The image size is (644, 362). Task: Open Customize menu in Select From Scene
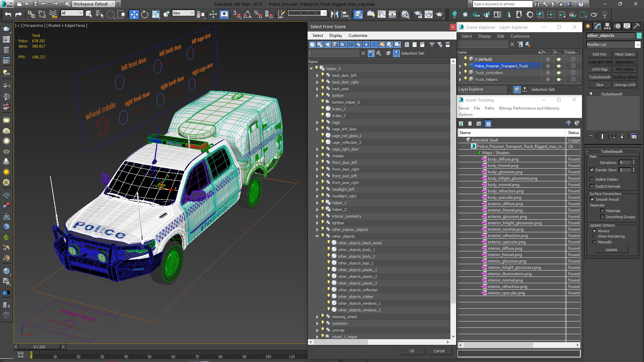point(358,36)
